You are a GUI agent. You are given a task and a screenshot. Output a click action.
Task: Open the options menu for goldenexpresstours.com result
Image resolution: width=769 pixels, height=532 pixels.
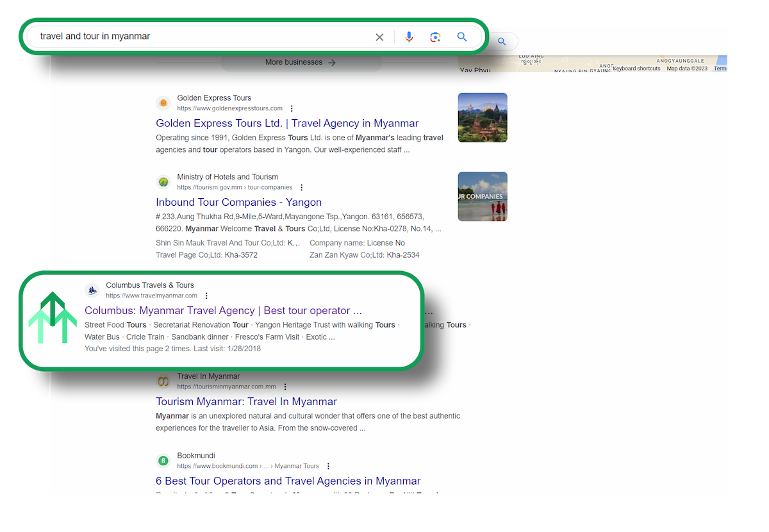(292, 108)
